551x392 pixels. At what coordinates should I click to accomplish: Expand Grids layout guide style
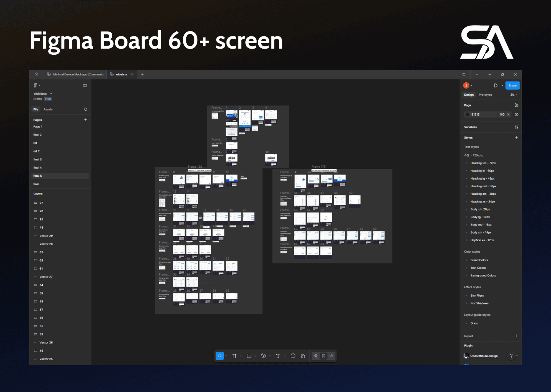click(x=467, y=323)
